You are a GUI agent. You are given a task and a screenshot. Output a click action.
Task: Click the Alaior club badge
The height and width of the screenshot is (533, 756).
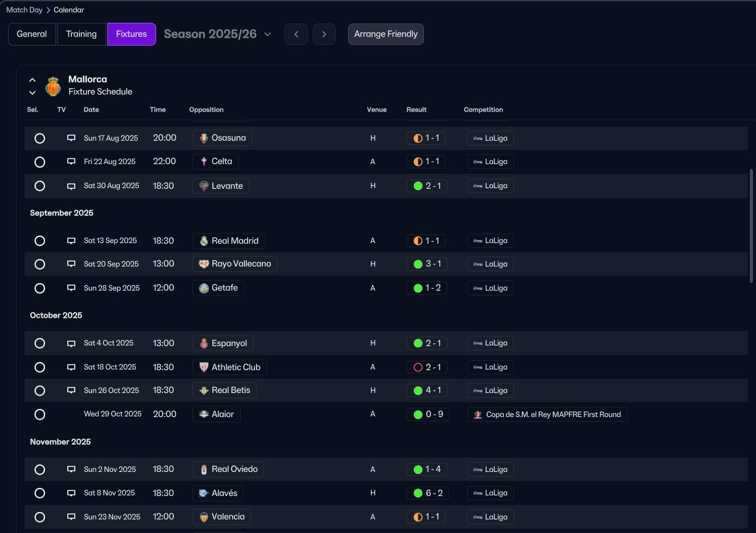(x=204, y=415)
